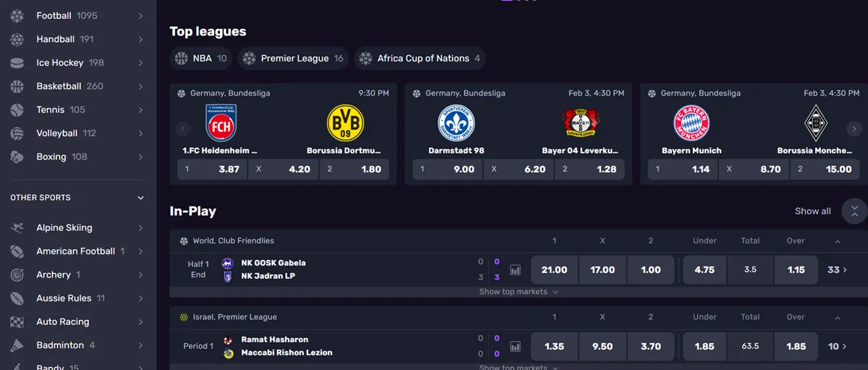Viewport: 868px width, 370px height.
Task: Select the Premier League top league tab
Action: click(294, 59)
